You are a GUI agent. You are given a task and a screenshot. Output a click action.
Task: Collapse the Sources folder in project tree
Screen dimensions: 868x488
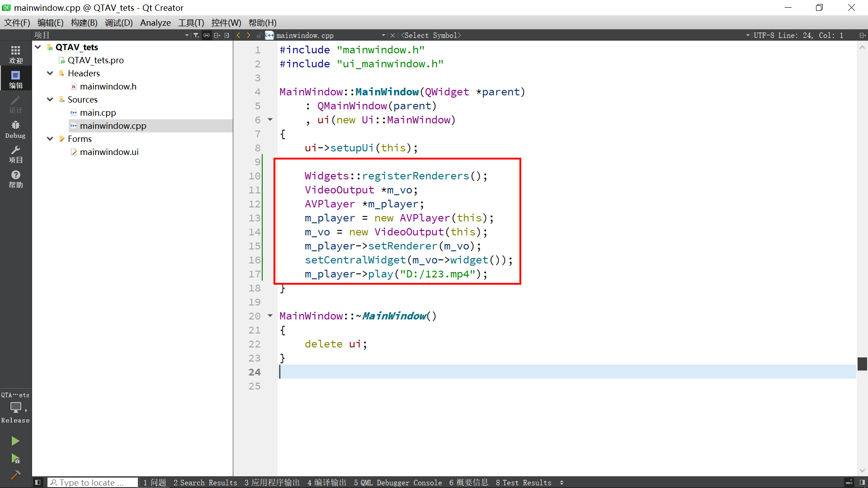[50, 99]
